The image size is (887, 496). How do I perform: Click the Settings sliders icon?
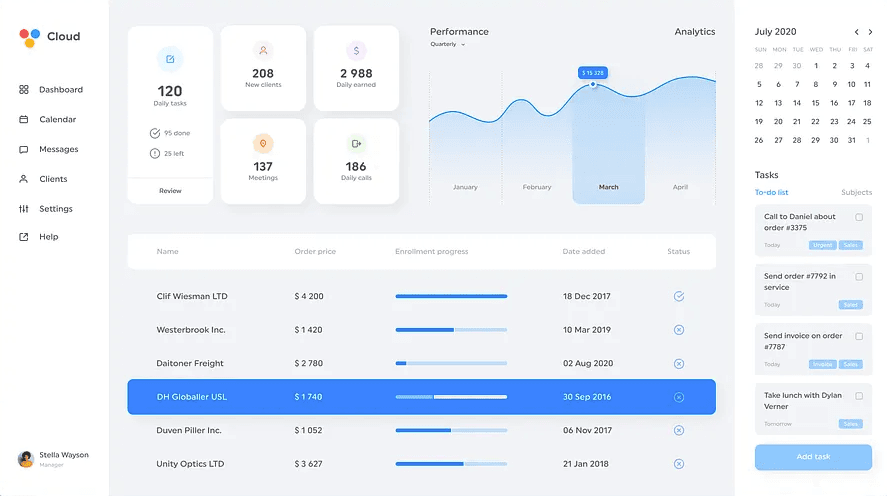click(24, 209)
